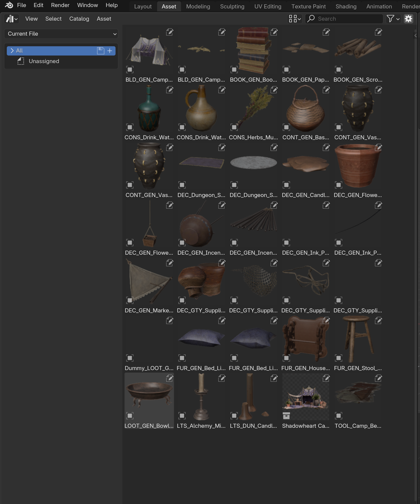Screen dimensions: 420x504
Task: Expand the side region arrow
Action: pyautogui.click(x=415, y=35)
